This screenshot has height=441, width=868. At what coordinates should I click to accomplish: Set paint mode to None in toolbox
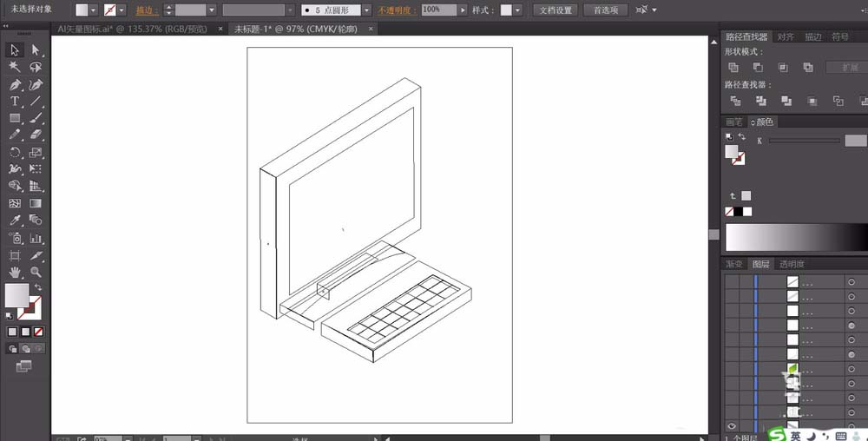39,332
